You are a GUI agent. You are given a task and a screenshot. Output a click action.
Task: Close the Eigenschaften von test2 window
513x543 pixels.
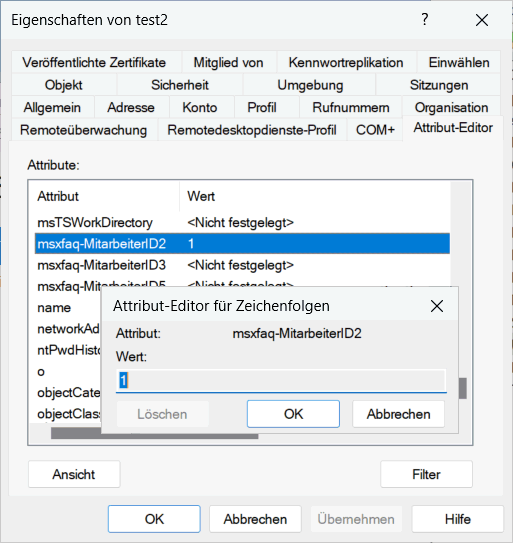pyautogui.click(x=482, y=20)
